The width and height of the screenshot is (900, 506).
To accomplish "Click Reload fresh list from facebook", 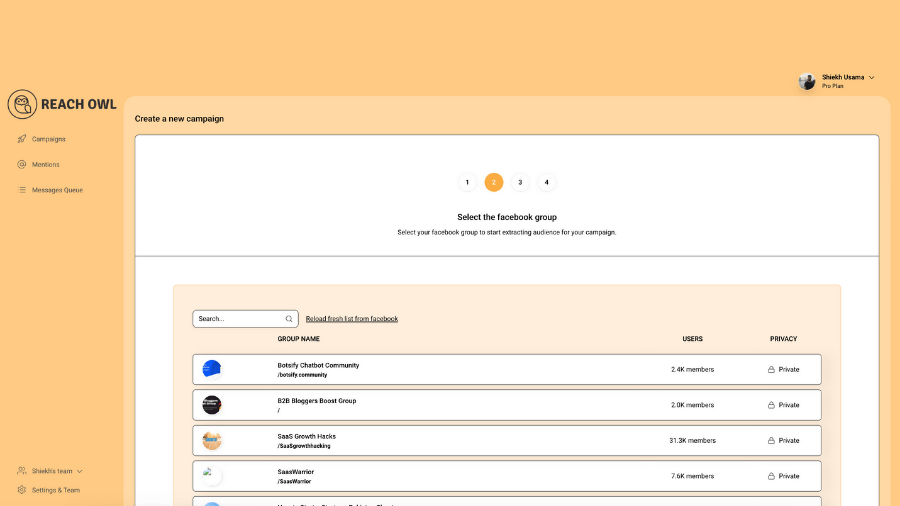I will tap(352, 319).
